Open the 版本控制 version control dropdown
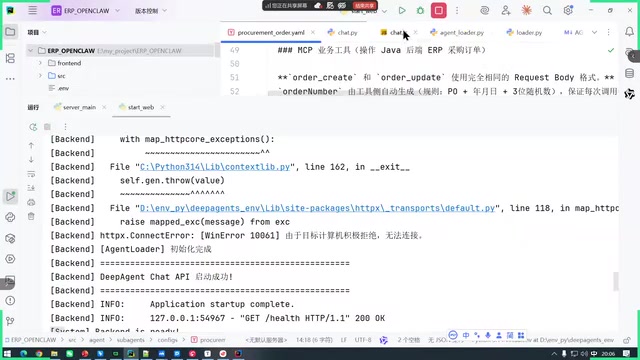This screenshot has height=360, width=640. coord(151,11)
